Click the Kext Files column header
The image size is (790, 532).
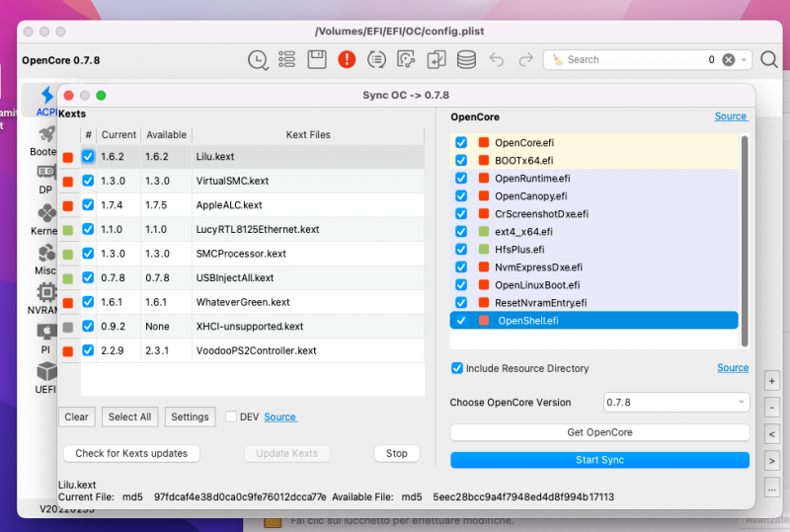point(308,134)
